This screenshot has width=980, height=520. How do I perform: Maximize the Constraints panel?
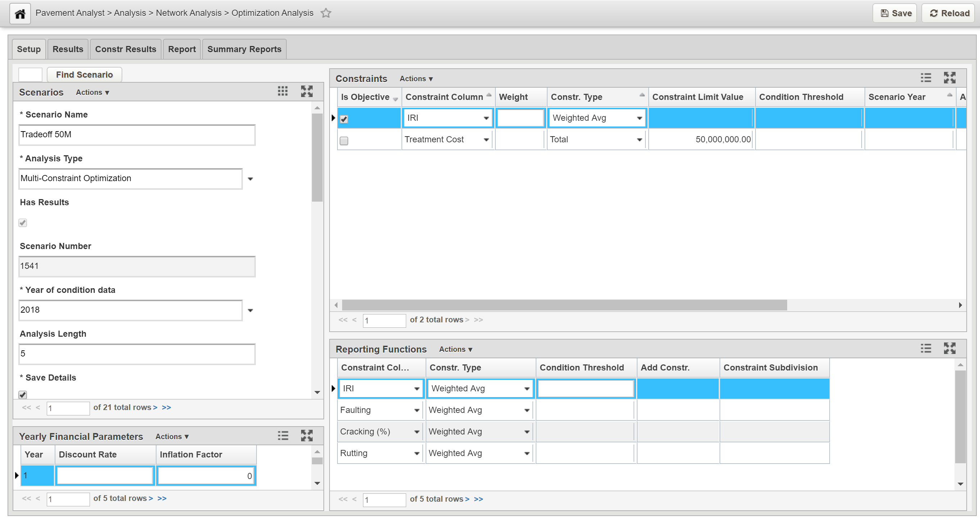tap(949, 78)
